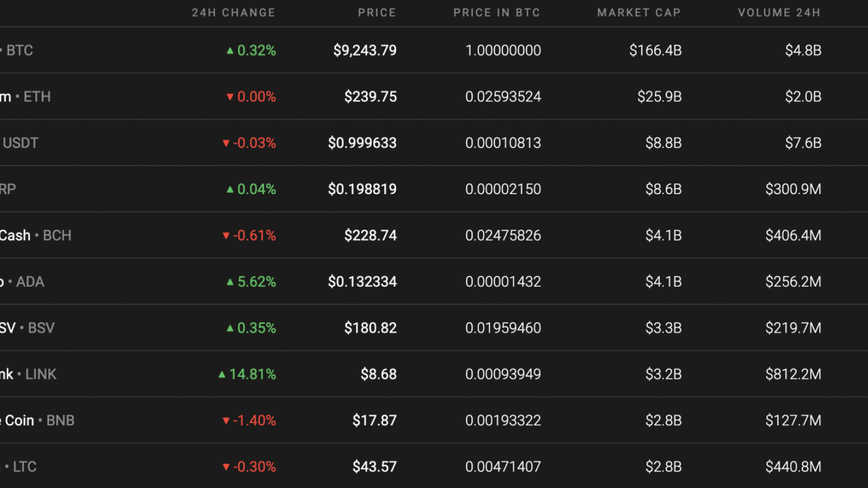This screenshot has width=868, height=488.
Task: Select BSV price $180.82
Action: coord(371,328)
